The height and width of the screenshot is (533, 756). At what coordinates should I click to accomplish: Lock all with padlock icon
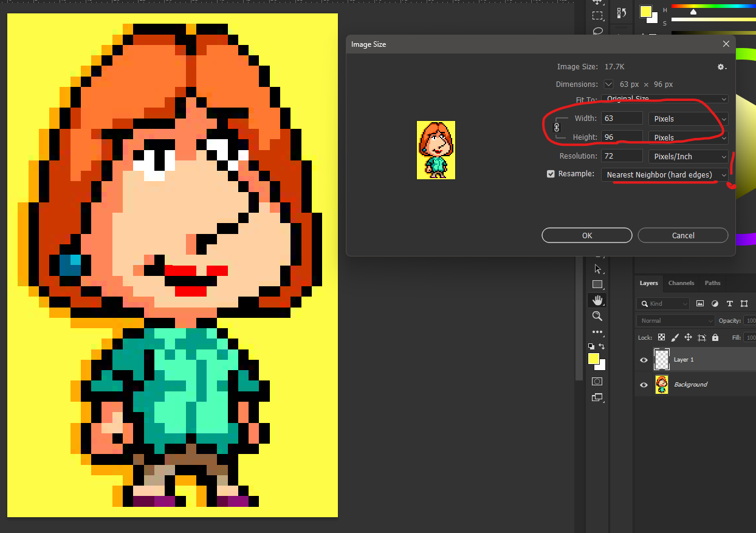(x=715, y=337)
